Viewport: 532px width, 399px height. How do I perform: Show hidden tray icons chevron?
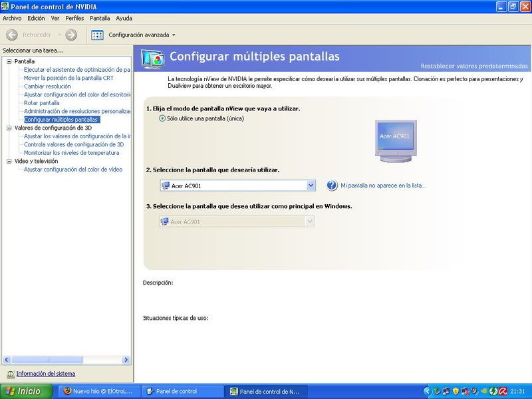[x=428, y=391]
